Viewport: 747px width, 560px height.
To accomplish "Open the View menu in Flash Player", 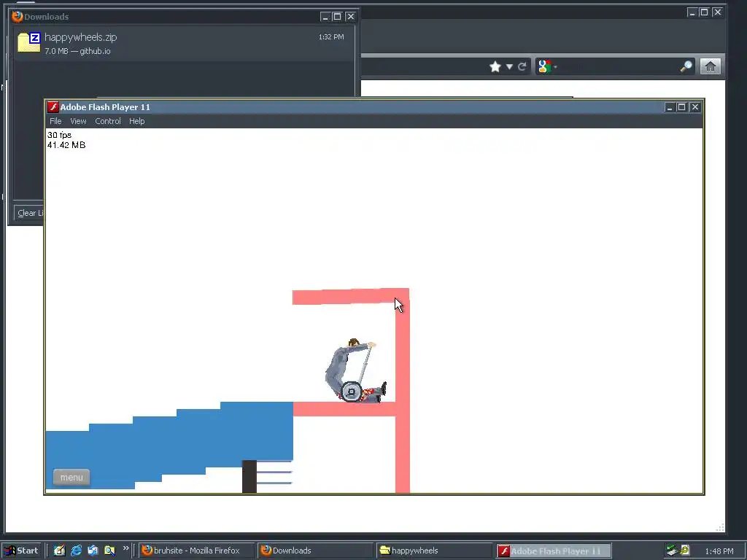I will [78, 121].
